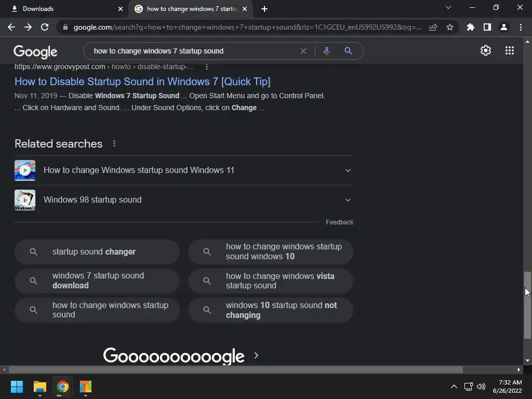Expand Windows 98 startup sound related search

348,200
